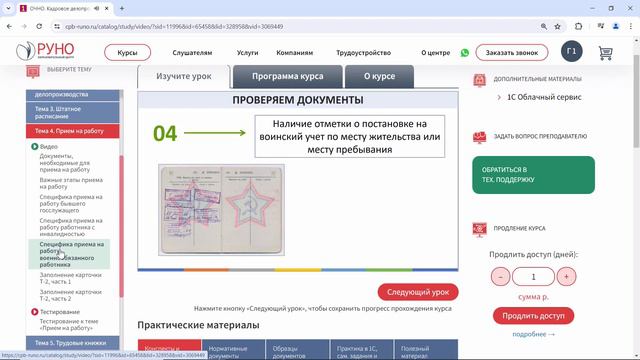Switch to the Изучите урок tab

click(184, 76)
